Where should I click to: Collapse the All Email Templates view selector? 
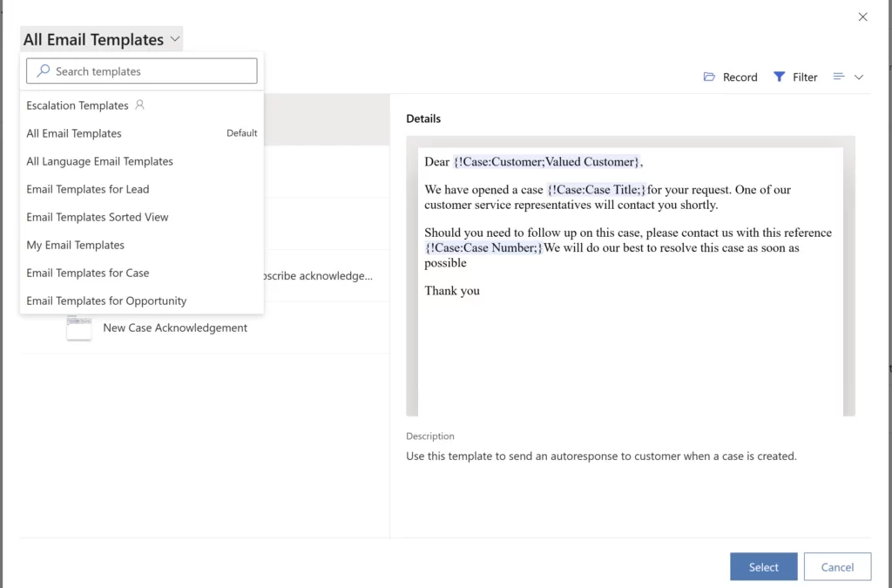click(x=101, y=39)
